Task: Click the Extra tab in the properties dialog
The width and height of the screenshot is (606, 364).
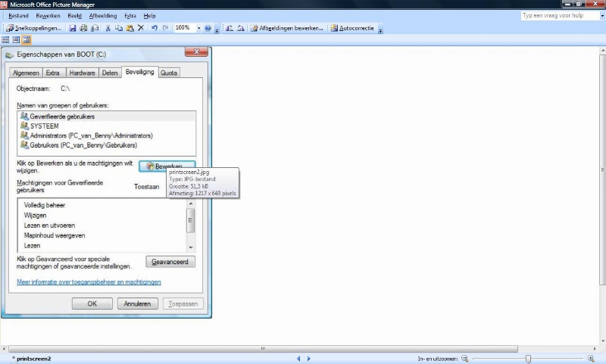Action: tap(52, 73)
